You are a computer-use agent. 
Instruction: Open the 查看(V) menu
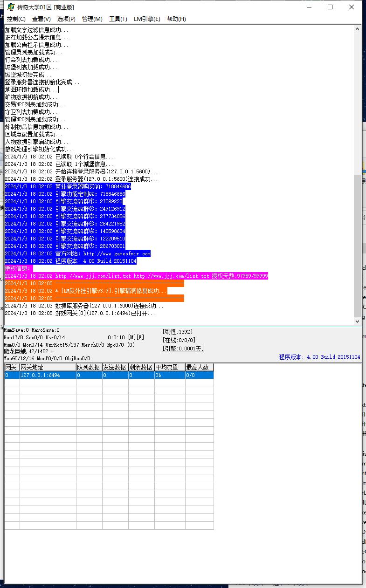[x=41, y=19]
